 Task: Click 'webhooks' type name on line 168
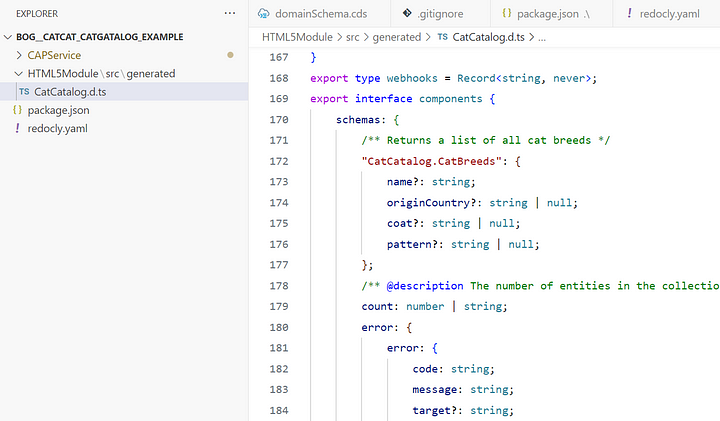[412, 78]
